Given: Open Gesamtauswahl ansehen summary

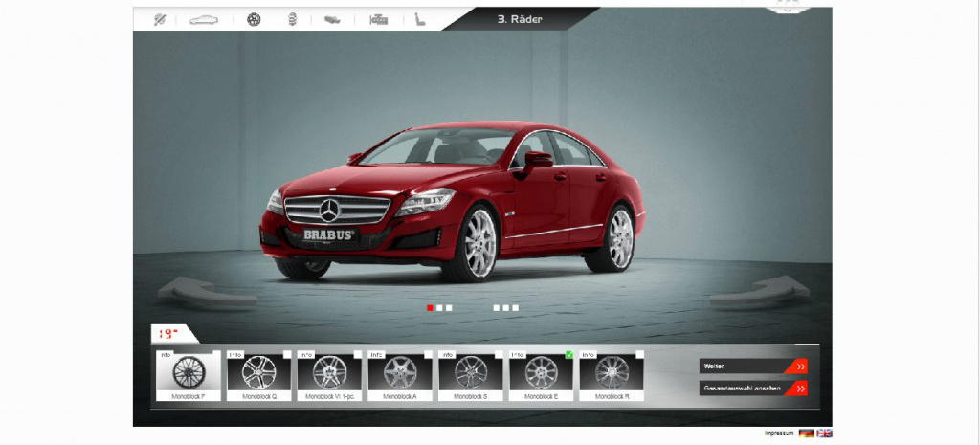Looking at the screenshot, I should click(x=753, y=389).
